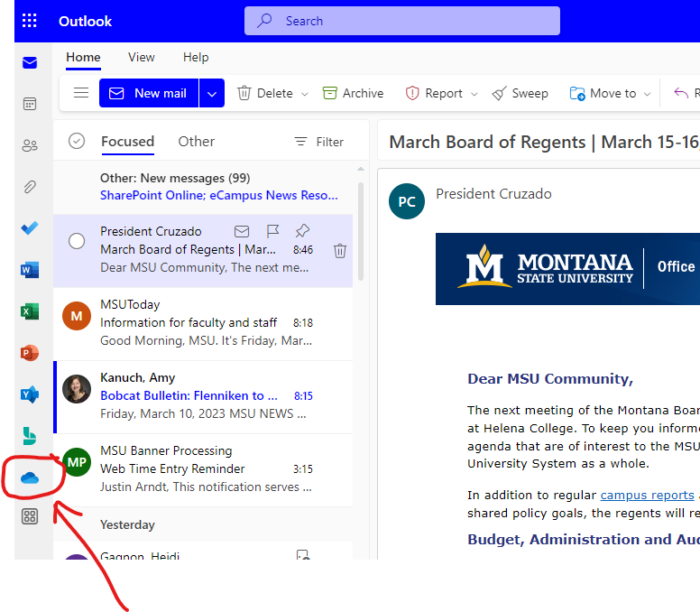The image size is (700, 612).
Task: Delete President Cruzado message via trash icon
Action: click(x=340, y=251)
